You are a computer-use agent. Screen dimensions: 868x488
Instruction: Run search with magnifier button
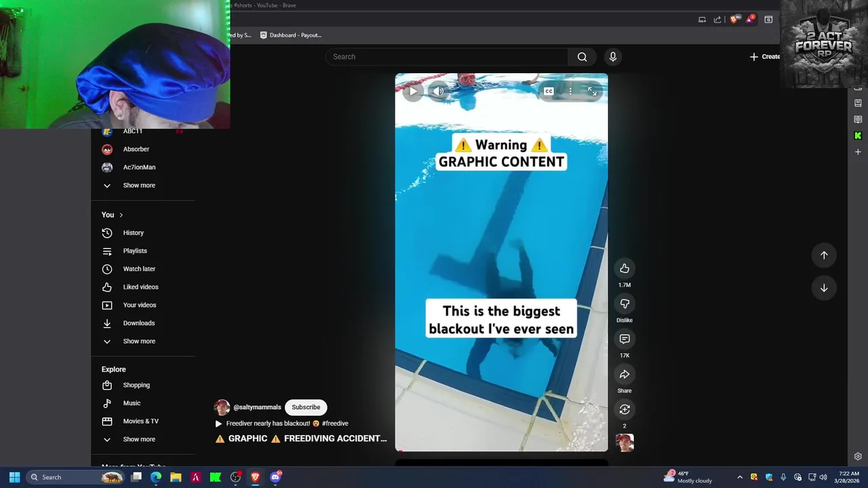582,57
